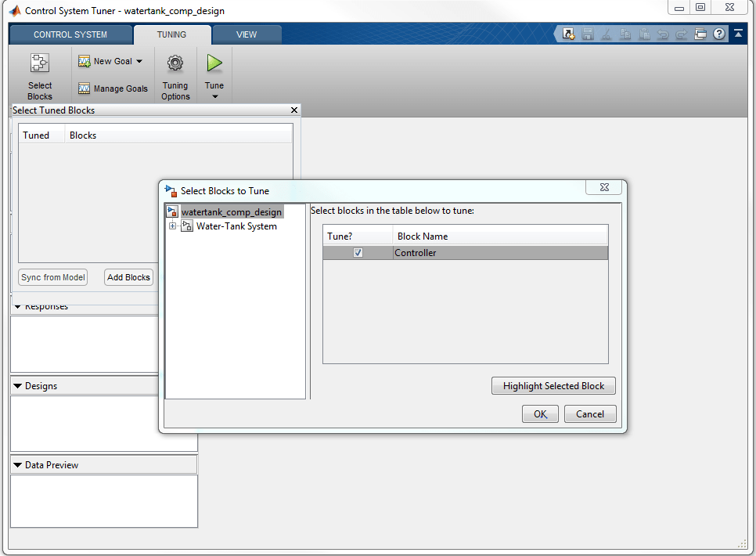This screenshot has height=556, width=756.
Task: Switch to the View tab
Action: point(247,34)
